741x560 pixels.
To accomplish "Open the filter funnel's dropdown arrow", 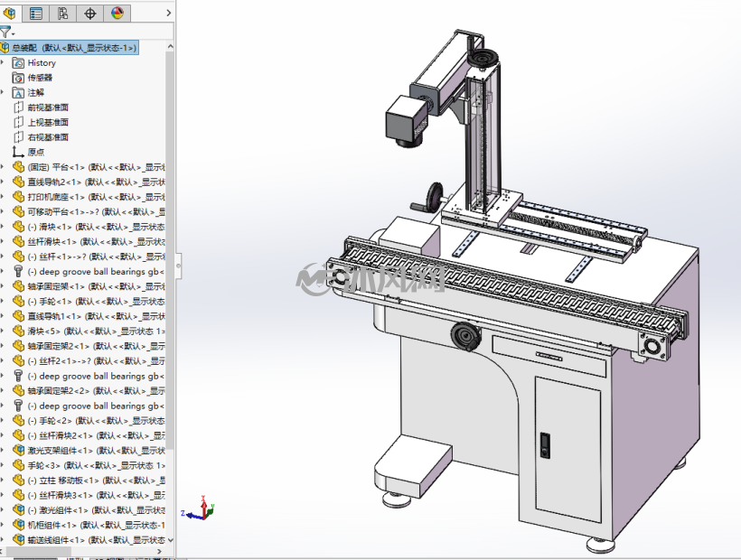I will [x=14, y=34].
